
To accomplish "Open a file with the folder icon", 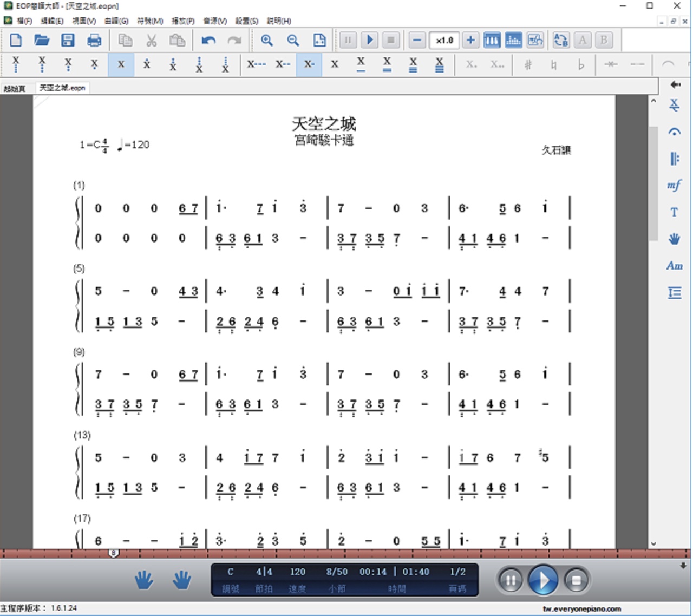I will point(42,40).
